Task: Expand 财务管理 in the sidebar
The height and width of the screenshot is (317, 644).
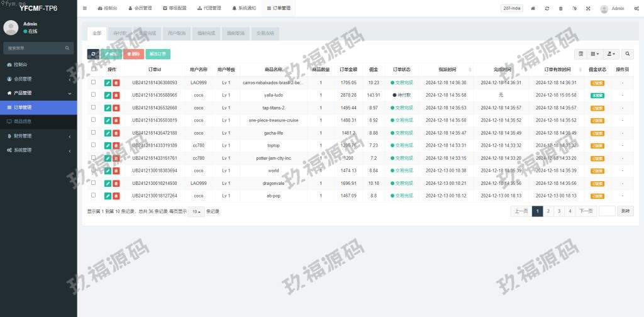Action: [38, 136]
